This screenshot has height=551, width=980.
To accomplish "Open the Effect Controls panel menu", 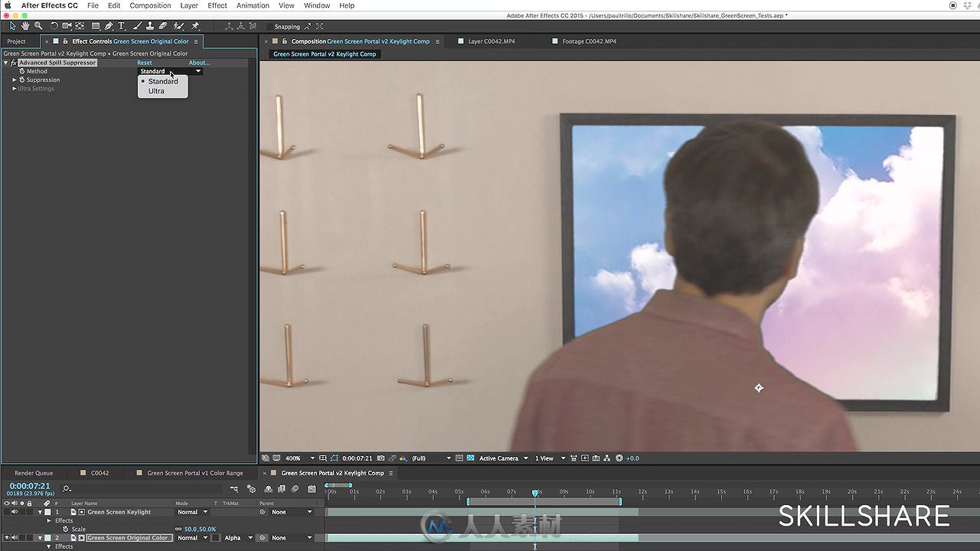I will [x=196, y=41].
